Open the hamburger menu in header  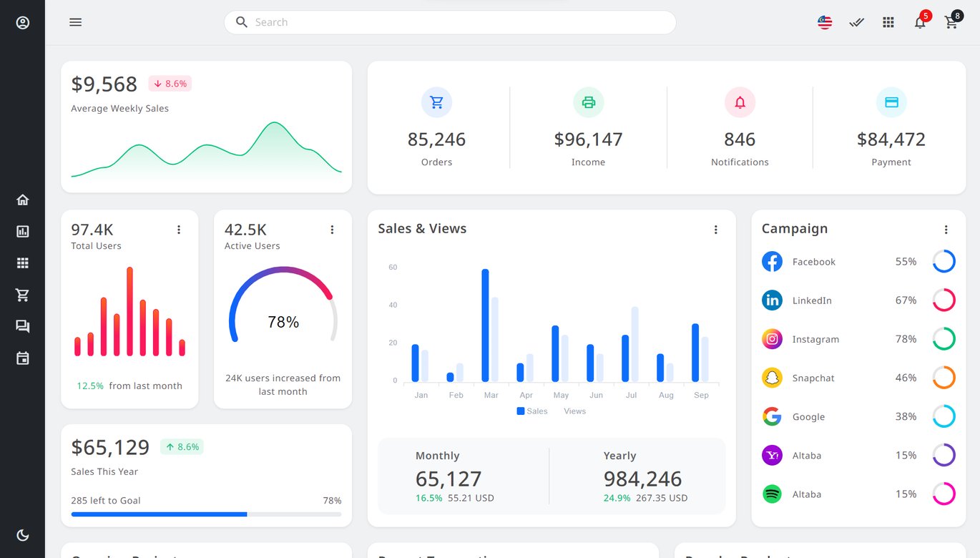click(75, 22)
